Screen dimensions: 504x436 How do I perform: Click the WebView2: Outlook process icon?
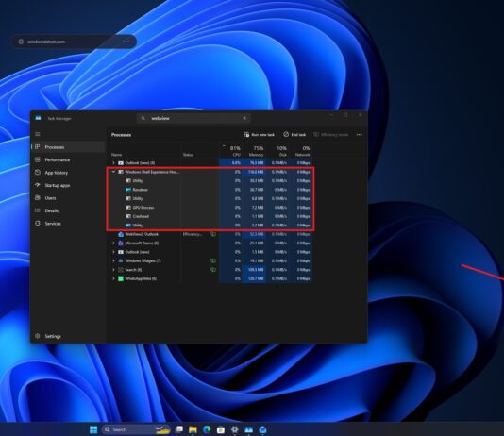[x=121, y=234]
